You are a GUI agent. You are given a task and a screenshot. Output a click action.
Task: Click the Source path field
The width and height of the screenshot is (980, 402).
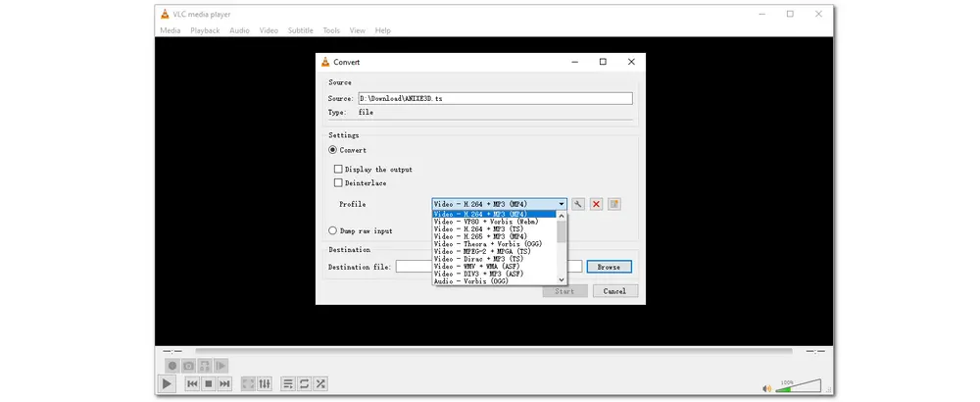click(x=495, y=99)
